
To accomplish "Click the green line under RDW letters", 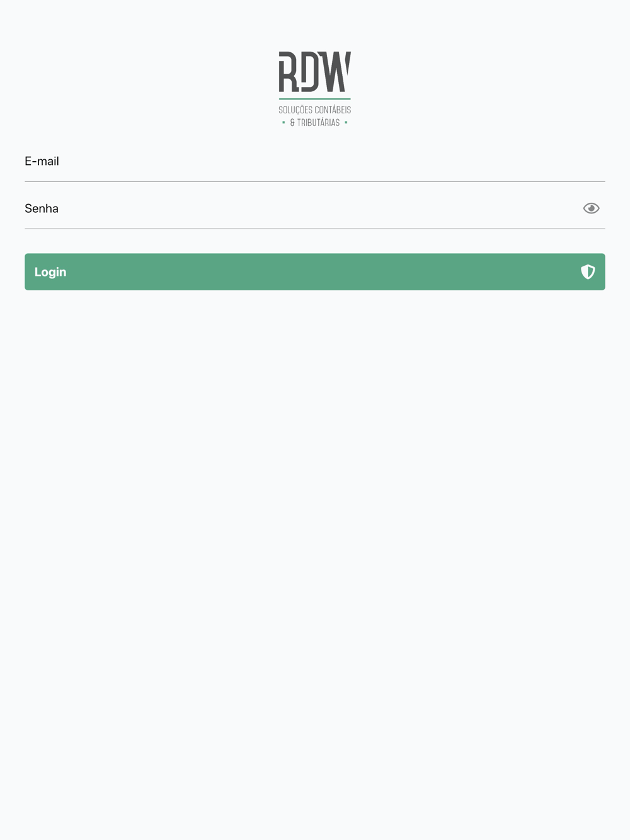I will (315, 99).
